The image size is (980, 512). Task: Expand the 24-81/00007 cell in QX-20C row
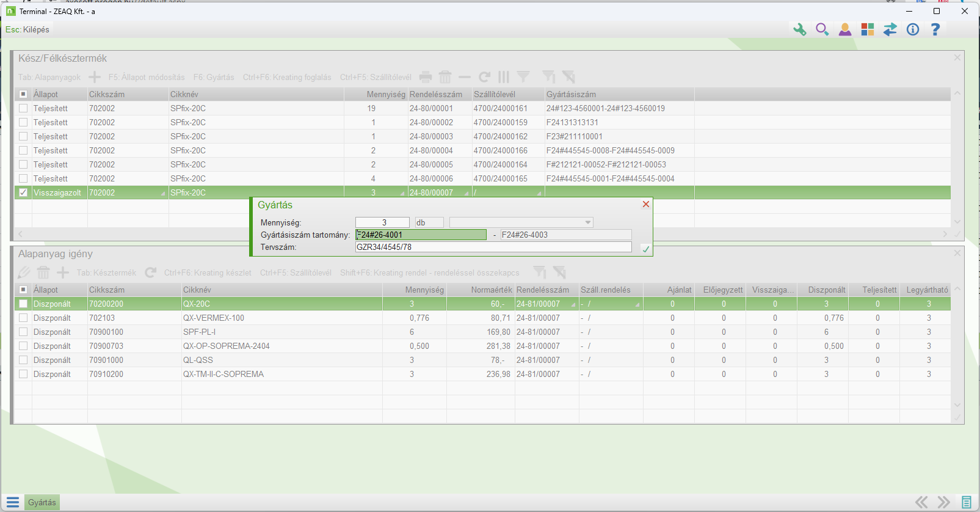573,305
